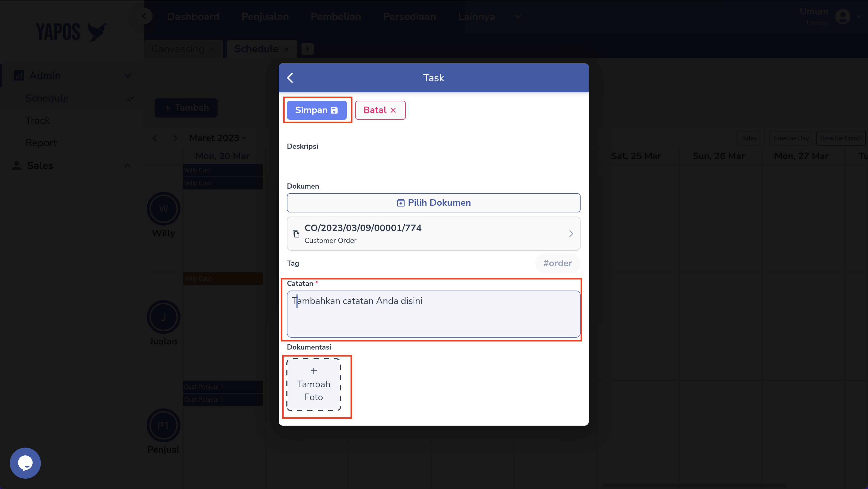Viewport: 868px width, 489px height.
Task: Select the Jualan salesperson avatar
Action: (163, 317)
